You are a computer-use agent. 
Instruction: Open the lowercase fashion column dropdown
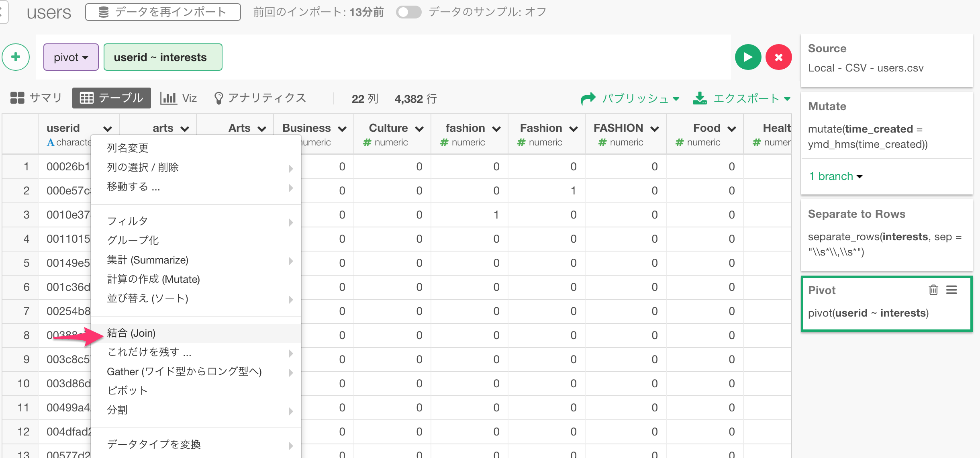(496, 129)
